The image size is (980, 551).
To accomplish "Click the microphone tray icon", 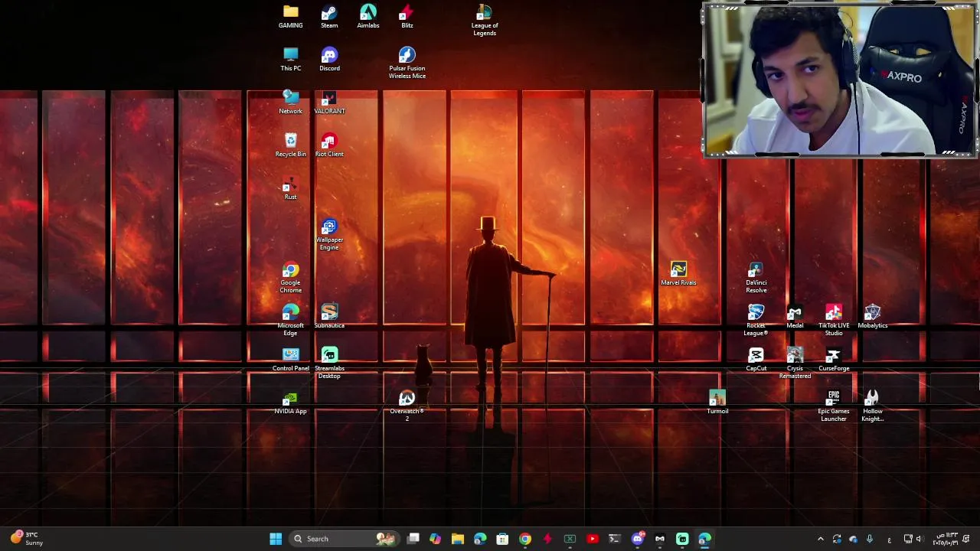I will tap(870, 539).
